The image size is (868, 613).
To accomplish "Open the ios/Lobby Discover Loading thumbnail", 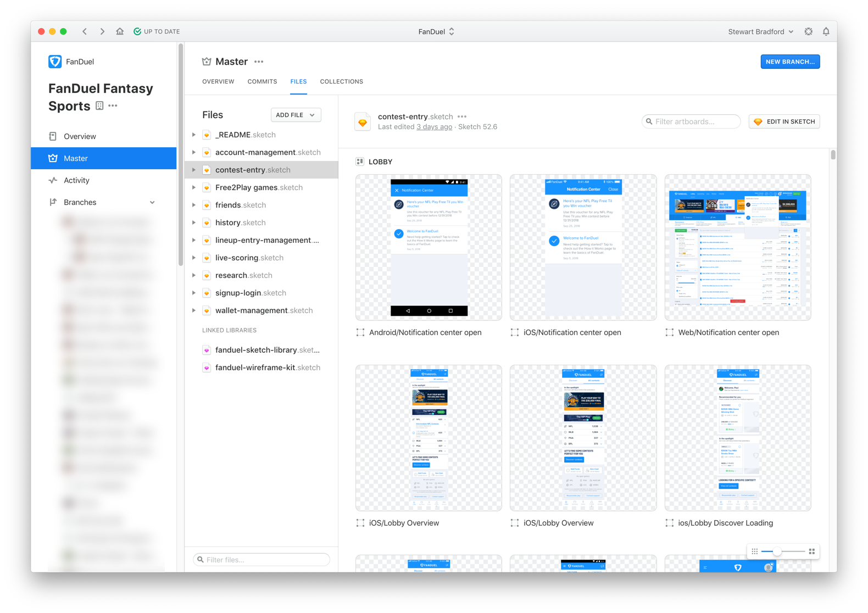I will 738,438.
